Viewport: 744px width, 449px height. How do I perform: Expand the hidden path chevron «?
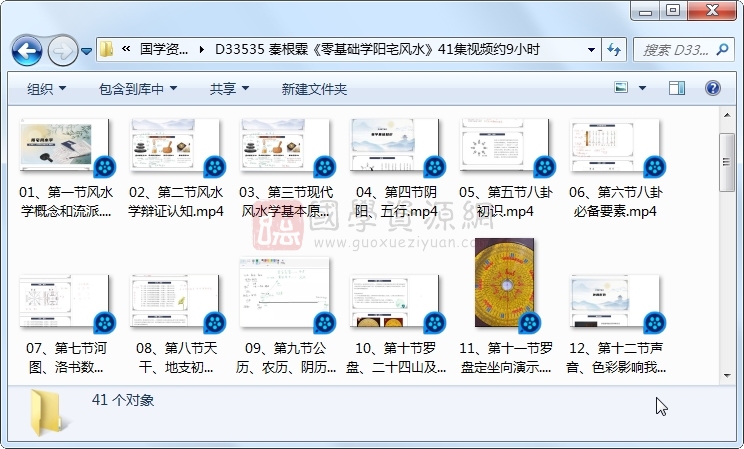[x=126, y=49]
